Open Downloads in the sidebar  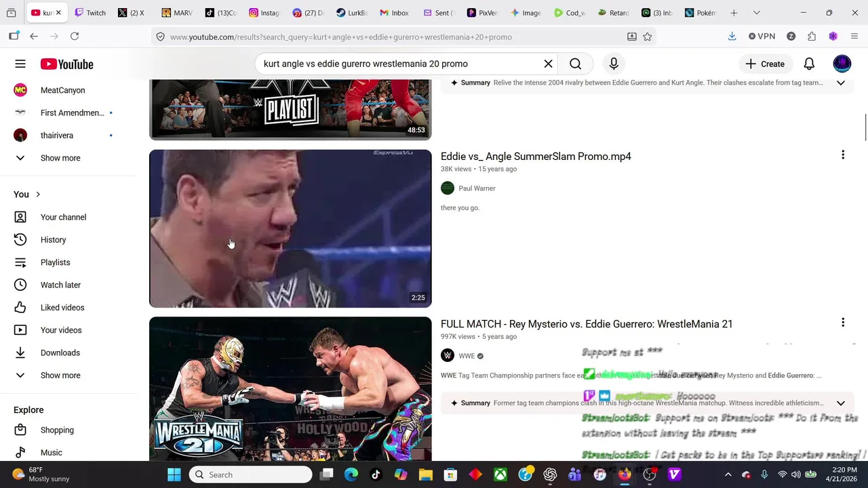60,352
